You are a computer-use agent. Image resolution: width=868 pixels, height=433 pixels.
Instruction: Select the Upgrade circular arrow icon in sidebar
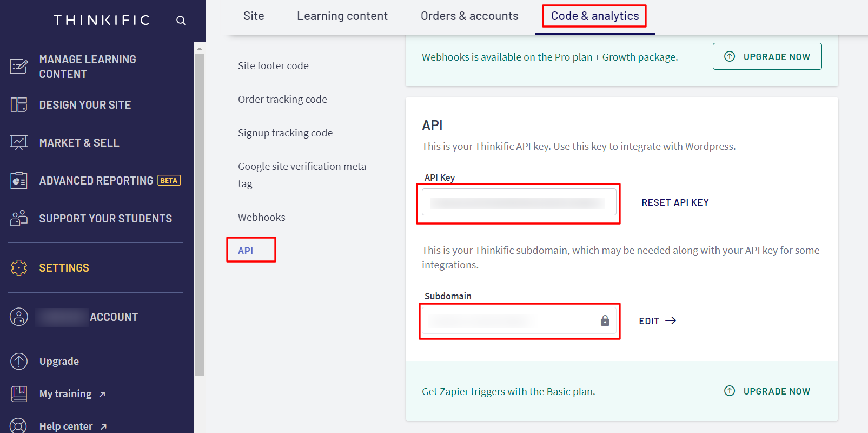(19, 361)
